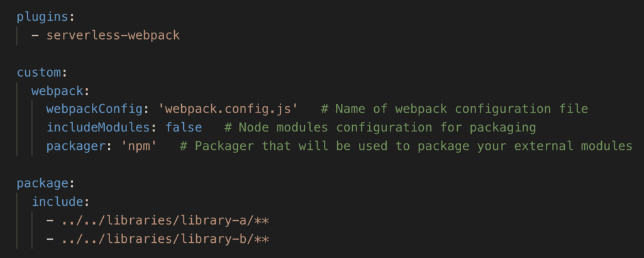Click the 'false' boolean value

[x=184, y=128]
